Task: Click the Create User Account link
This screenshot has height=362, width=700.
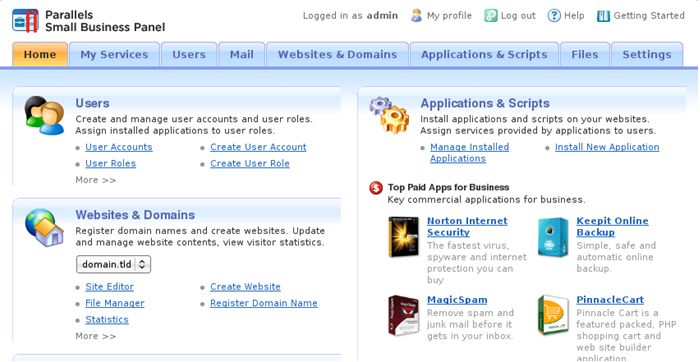Action: pyautogui.click(x=258, y=147)
